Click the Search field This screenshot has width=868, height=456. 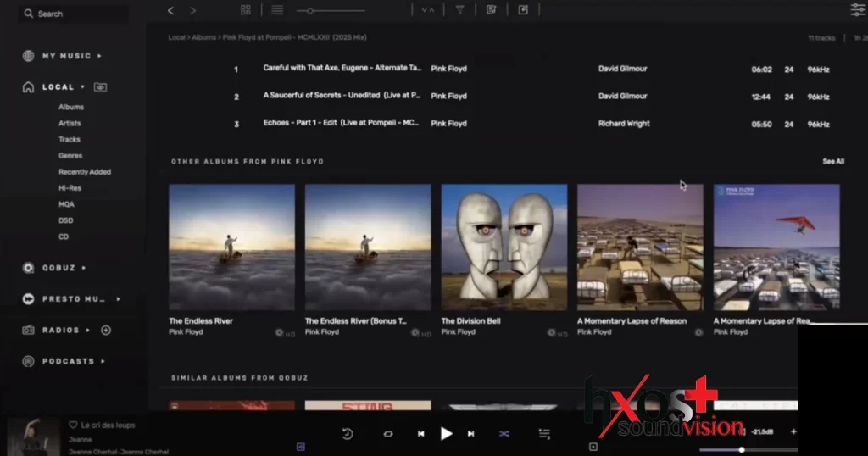pos(74,14)
